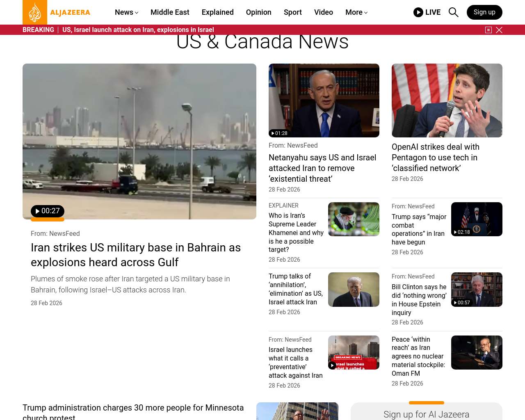Play the 02:18 Trump video thumbnail
Screen dimensions: 525x420
[462, 232]
